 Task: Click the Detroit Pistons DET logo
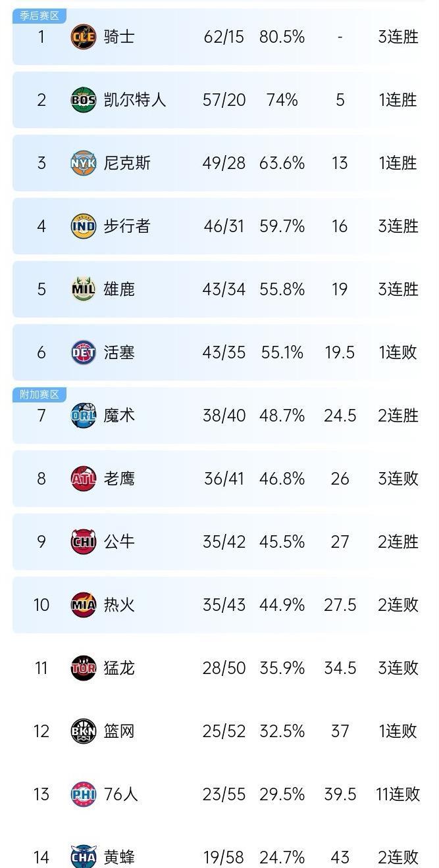pyautogui.click(x=84, y=352)
